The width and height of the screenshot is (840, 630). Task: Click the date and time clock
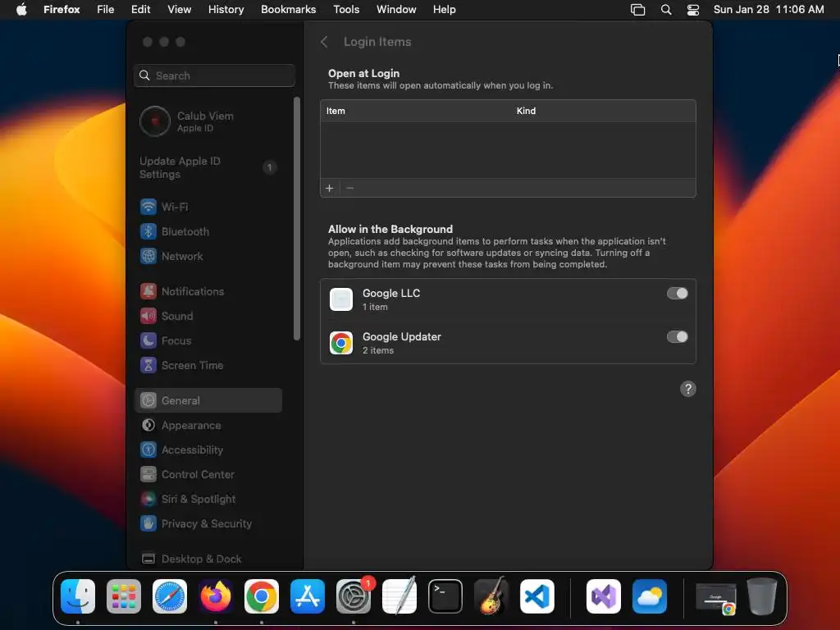click(x=769, y=9)
